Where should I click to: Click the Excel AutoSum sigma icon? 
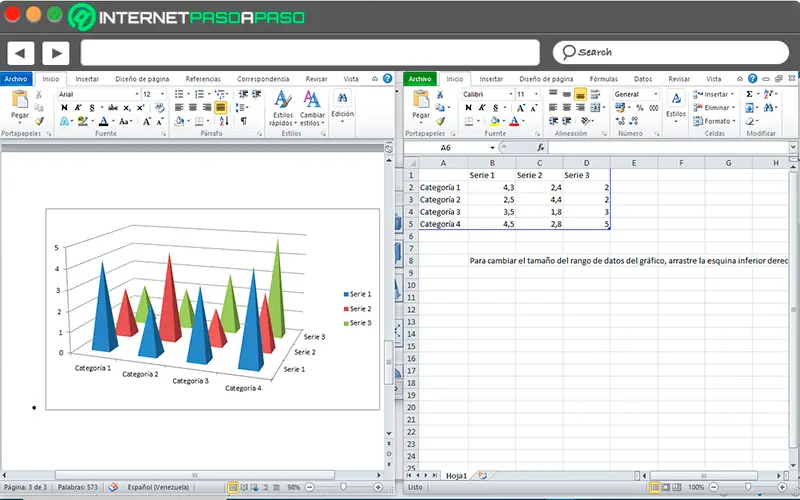(x=748, y=94)
